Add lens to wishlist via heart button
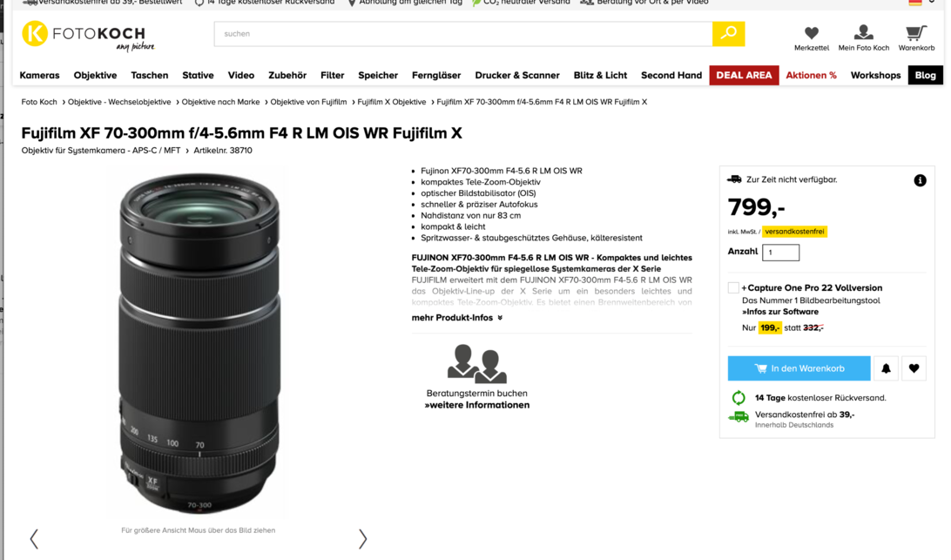The width and height of the screenshot is (951, 560). [x=914, y=368]
